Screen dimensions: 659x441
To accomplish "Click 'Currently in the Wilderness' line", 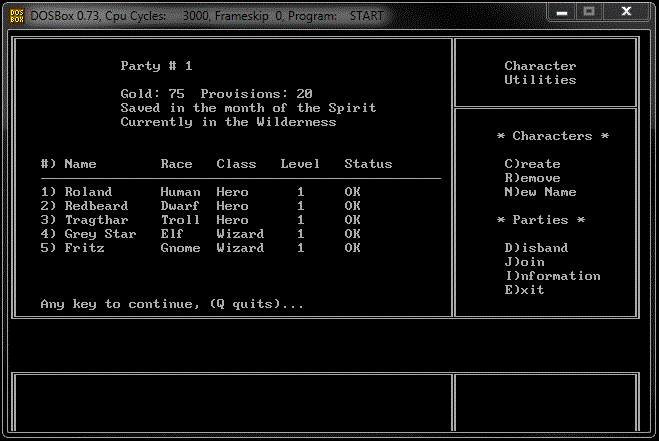I will tap(228, 122).
